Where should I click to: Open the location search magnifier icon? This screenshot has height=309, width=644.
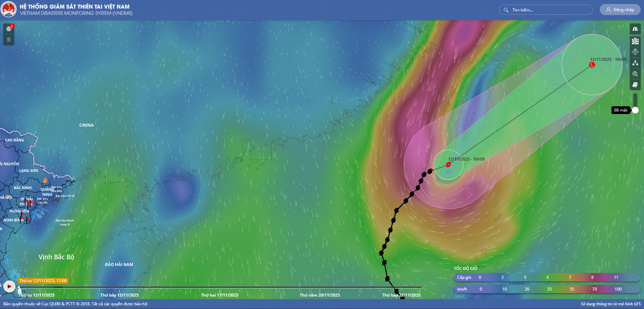click(635, 74)
